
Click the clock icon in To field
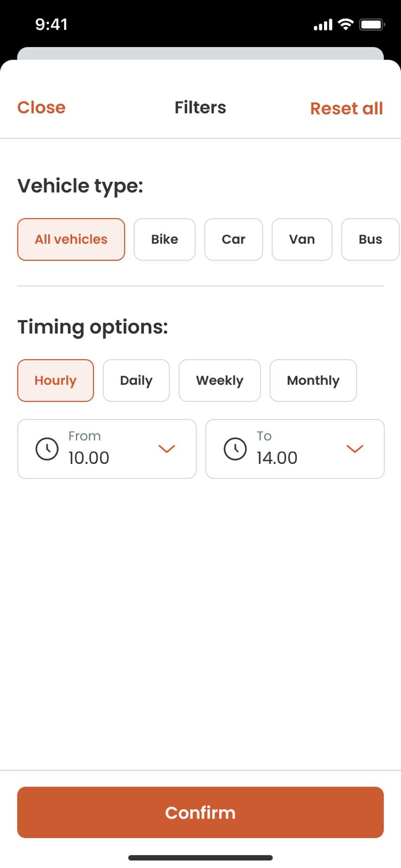[235, 449]
